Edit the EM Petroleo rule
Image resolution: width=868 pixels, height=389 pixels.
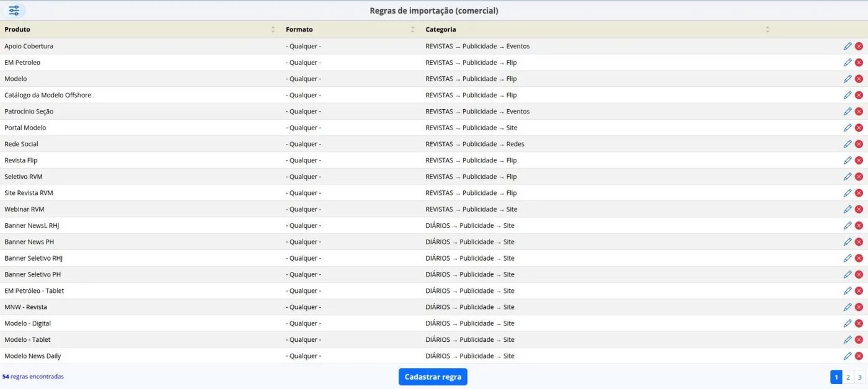(x=848, y=62)
